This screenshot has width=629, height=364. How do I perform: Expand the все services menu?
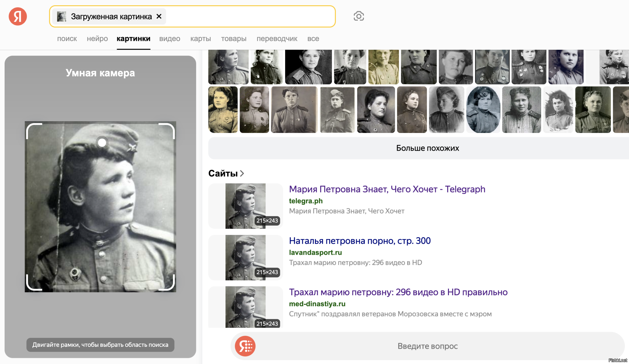pos(313,39)
